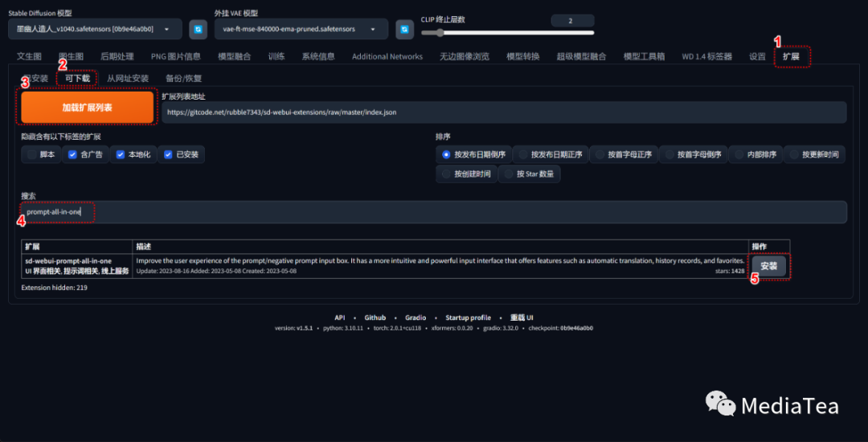The image size is (868, 442).
Task: Click the stars: 1428 text
Action: (730, 272)
